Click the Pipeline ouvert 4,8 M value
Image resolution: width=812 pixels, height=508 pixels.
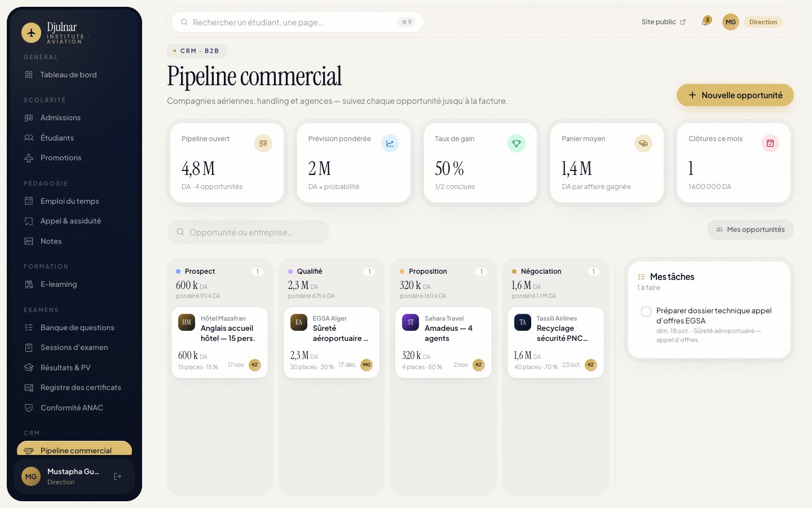pyautogui.click(x=198, y=168)
